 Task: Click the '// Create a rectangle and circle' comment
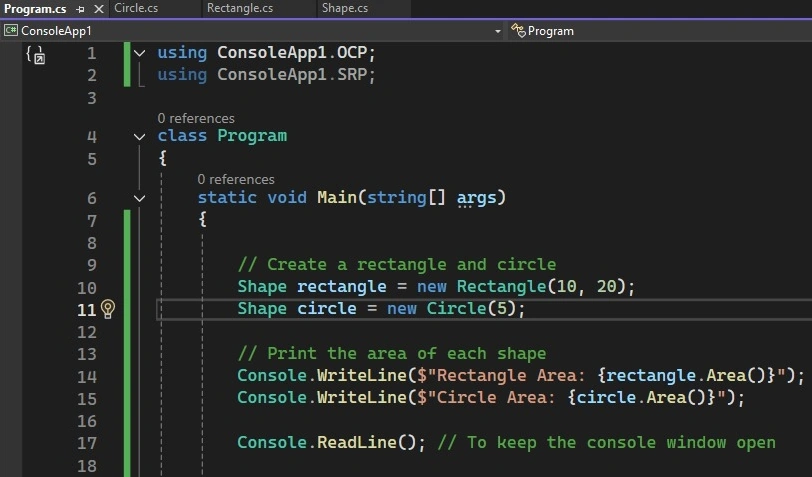click(397, 265)
